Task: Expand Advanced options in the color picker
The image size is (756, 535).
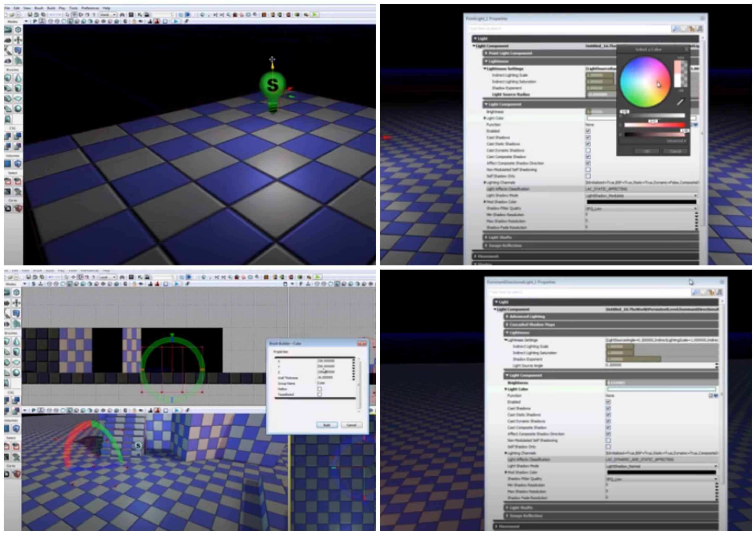Action: (677, 141)
